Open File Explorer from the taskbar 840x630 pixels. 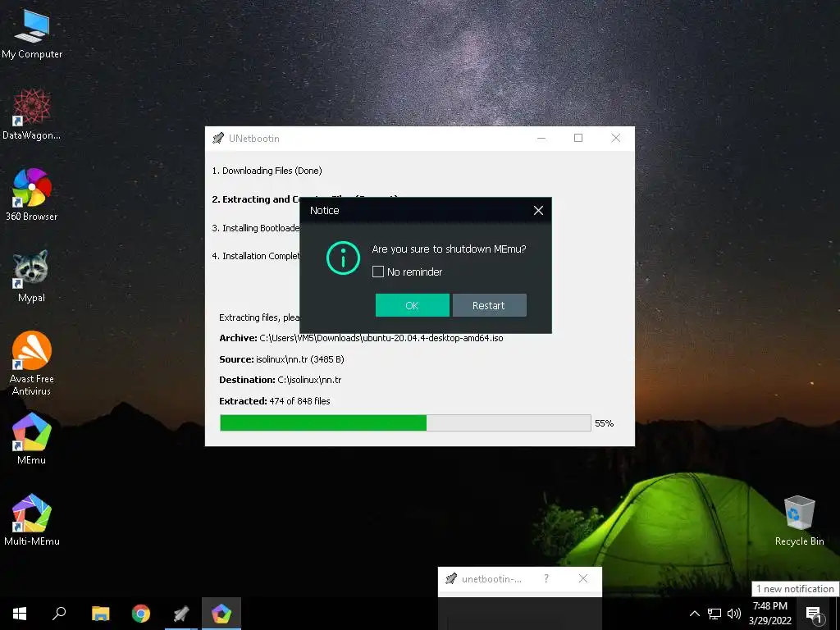[x=100, y=614]
